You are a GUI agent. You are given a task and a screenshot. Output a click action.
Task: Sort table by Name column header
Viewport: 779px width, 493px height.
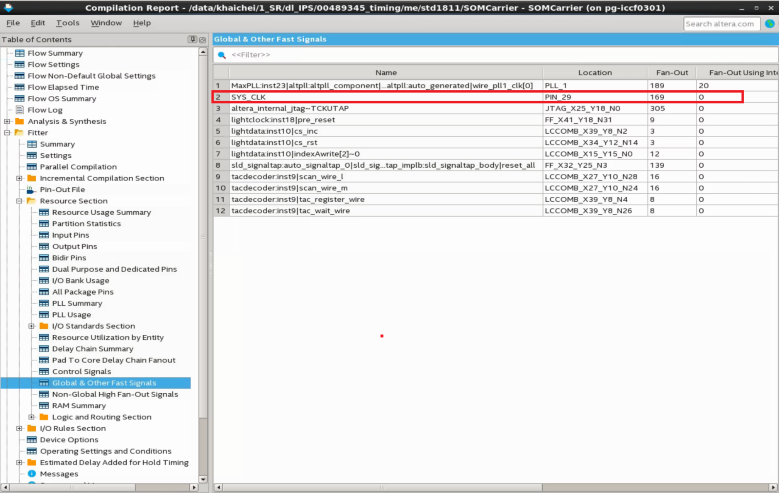click(386, 73)
